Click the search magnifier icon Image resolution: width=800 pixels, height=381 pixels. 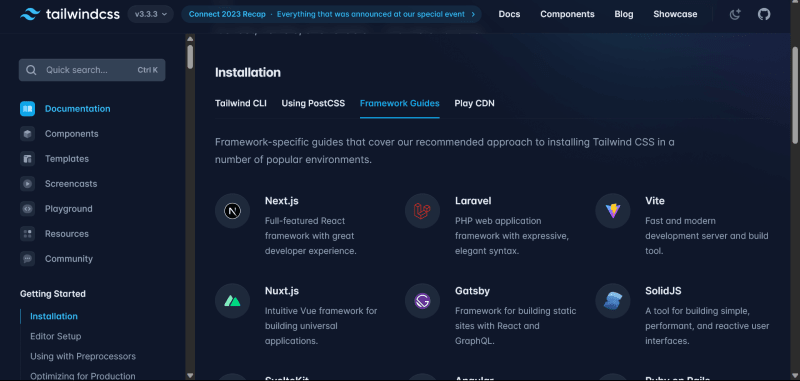point(31,70)
